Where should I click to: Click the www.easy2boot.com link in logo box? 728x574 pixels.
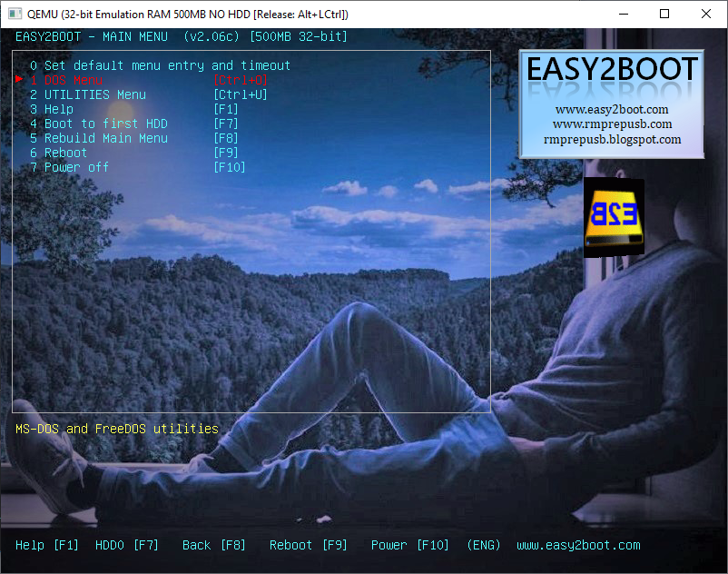coord(612,110)
